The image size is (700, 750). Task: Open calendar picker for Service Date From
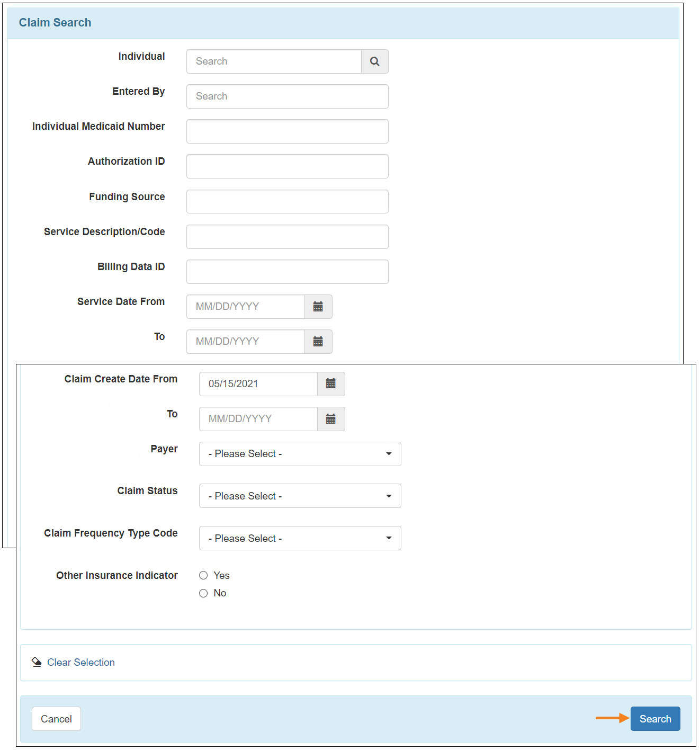[318, 307]
